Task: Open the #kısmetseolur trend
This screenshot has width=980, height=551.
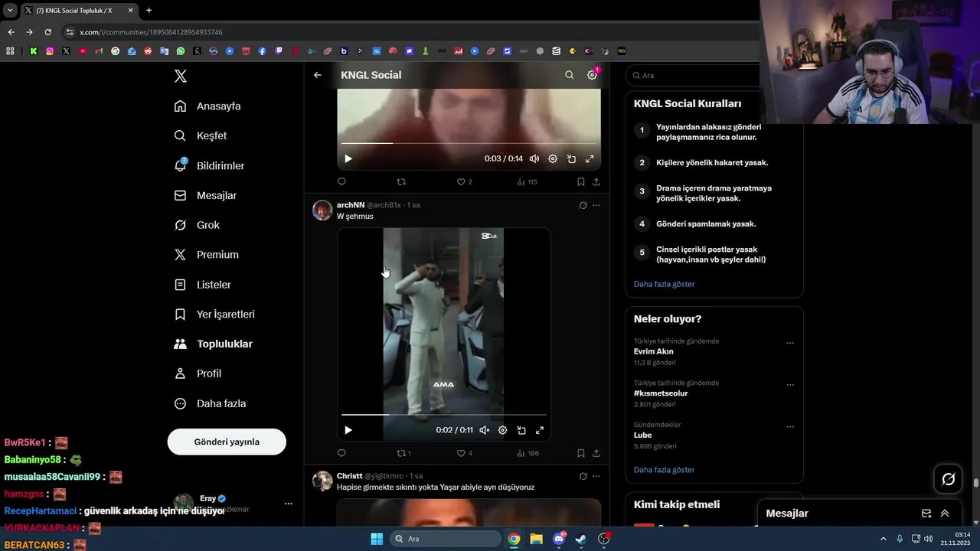Action: click(661, 393)
